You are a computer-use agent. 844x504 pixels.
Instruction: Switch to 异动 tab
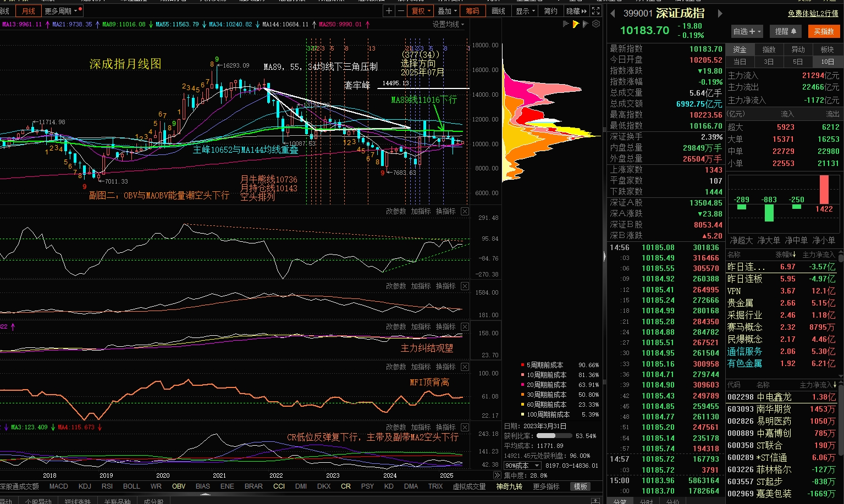798,49
